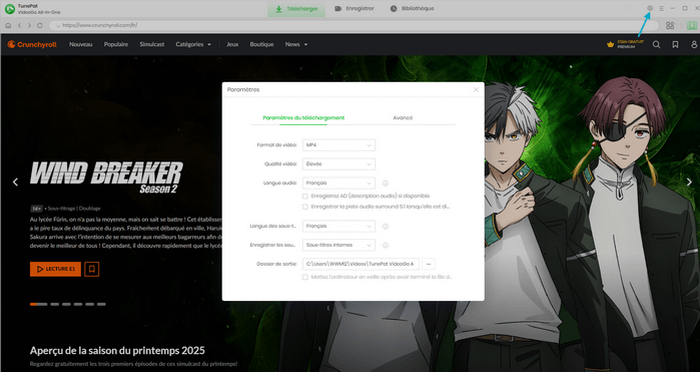Screen dimensions: 700x372
Task: Click the Aperçu de la saison du printemps 2025 heading
Action: [x=117, y=350]
